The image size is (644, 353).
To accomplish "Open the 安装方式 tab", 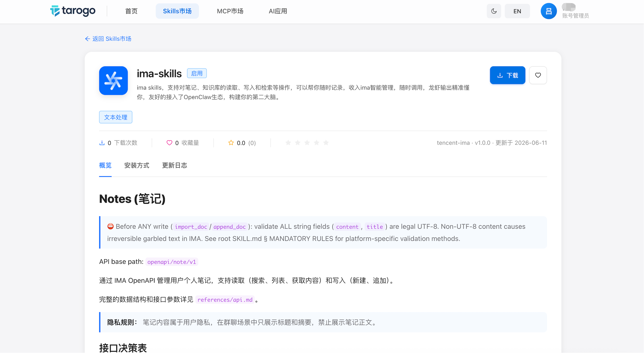I will pos(137,165).
